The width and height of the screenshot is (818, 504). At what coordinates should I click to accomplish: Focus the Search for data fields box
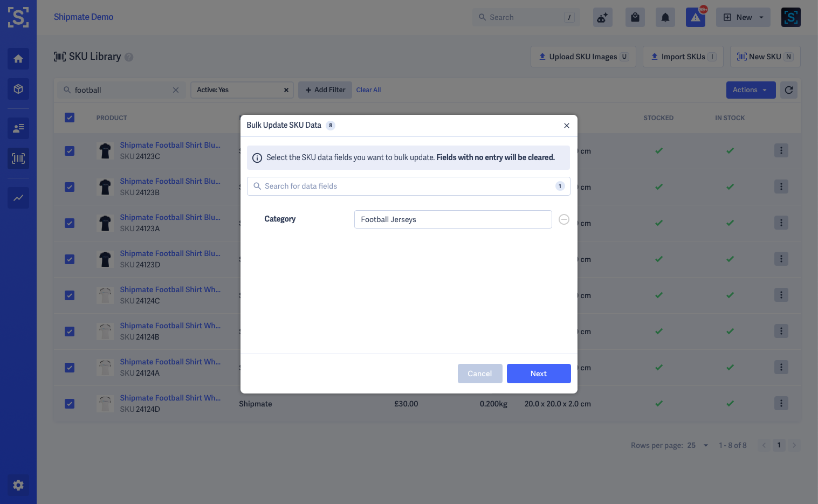coord(408,186)
